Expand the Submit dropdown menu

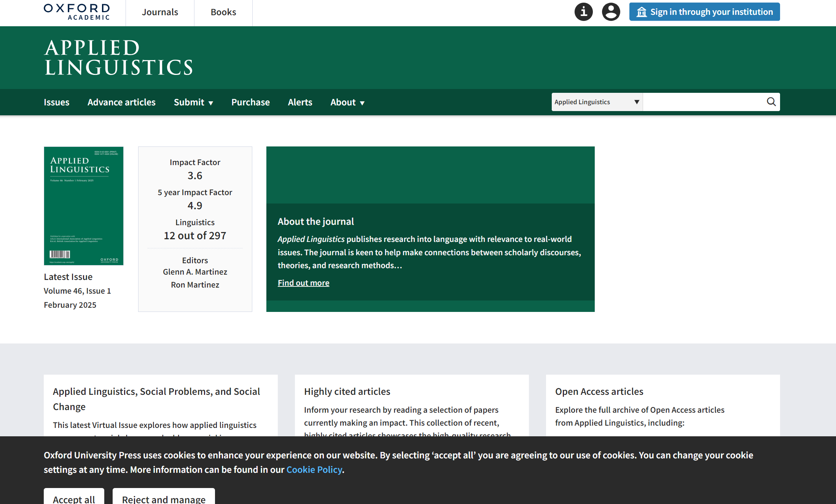[193, 102]
